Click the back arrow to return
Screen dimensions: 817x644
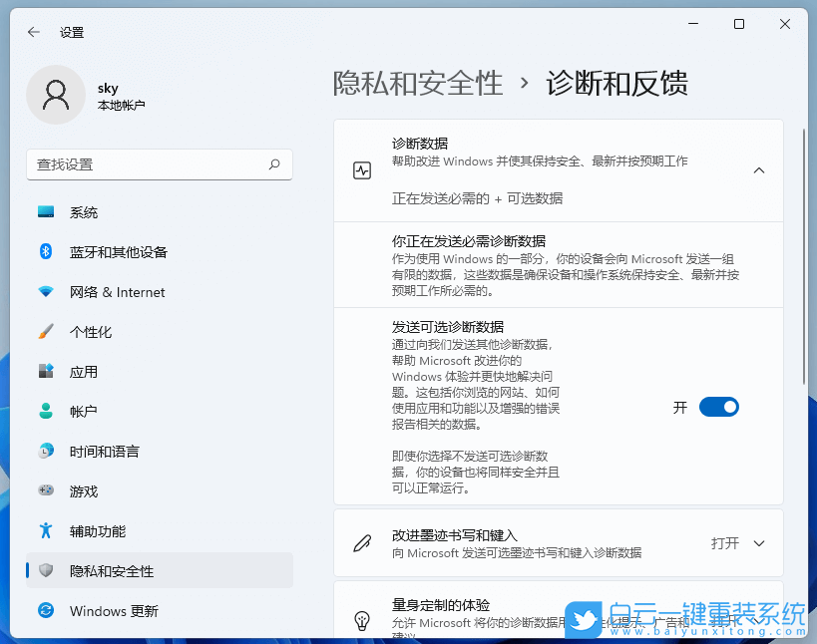(x=32, y=32)
